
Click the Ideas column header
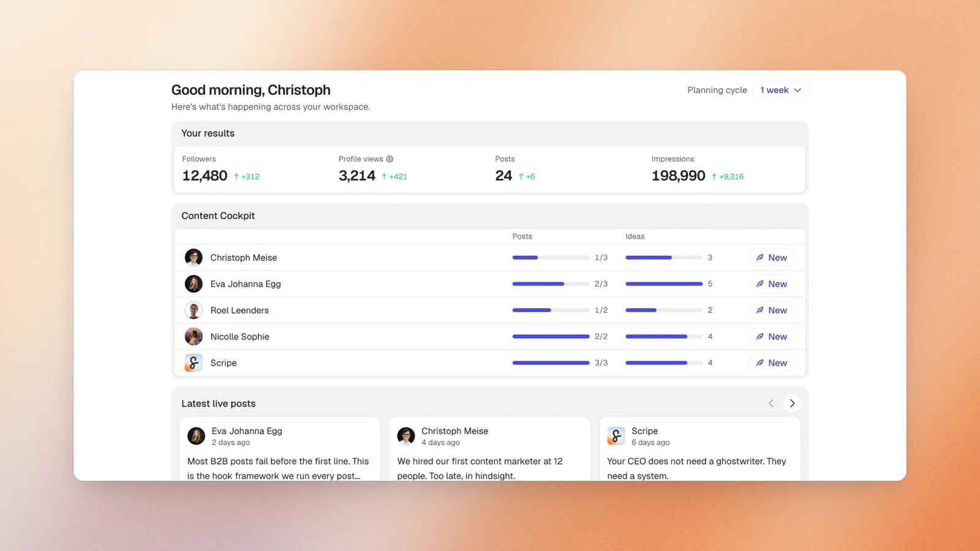click(x=635, y=236)
